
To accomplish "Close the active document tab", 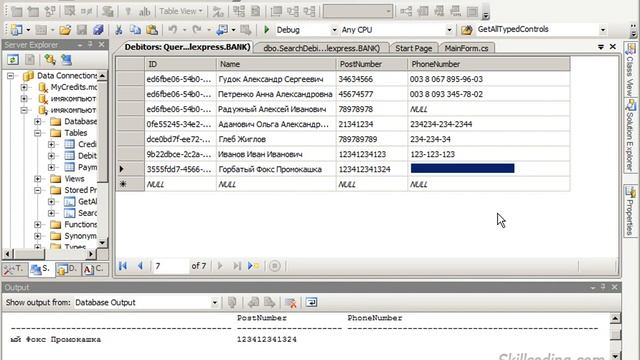I will coord(613,47).
